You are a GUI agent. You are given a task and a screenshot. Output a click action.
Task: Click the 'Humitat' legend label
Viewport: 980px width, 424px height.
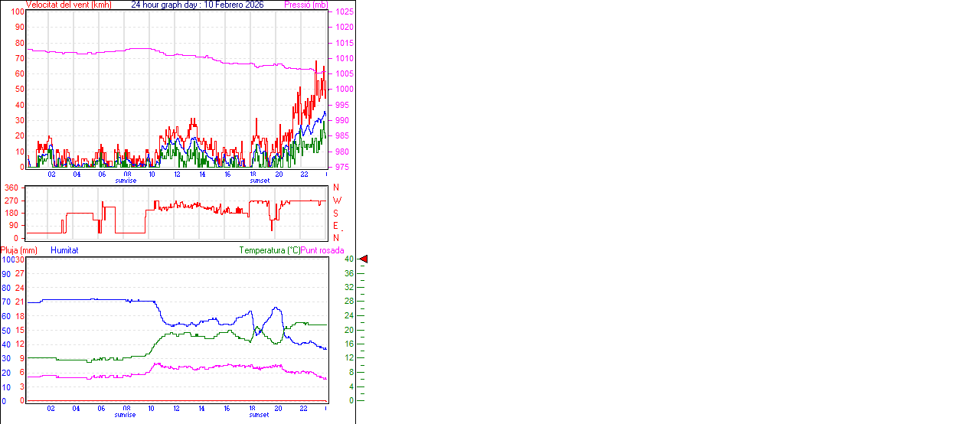pyautogui.click(x=64, y=250)
